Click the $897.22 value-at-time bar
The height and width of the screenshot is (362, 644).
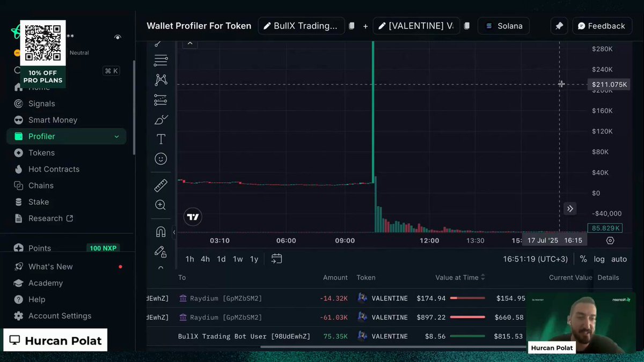coord(467,317)
